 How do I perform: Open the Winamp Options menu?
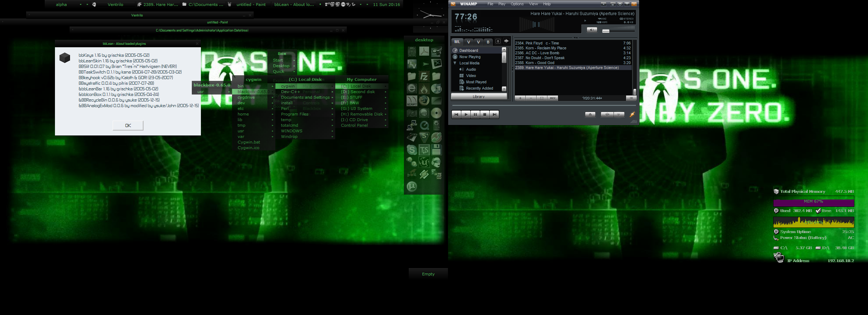517,4
